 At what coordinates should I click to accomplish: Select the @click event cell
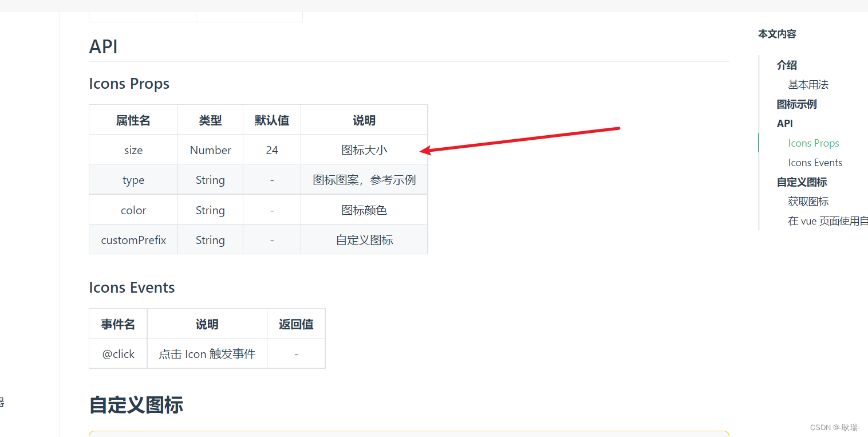(x=118, y=354)
